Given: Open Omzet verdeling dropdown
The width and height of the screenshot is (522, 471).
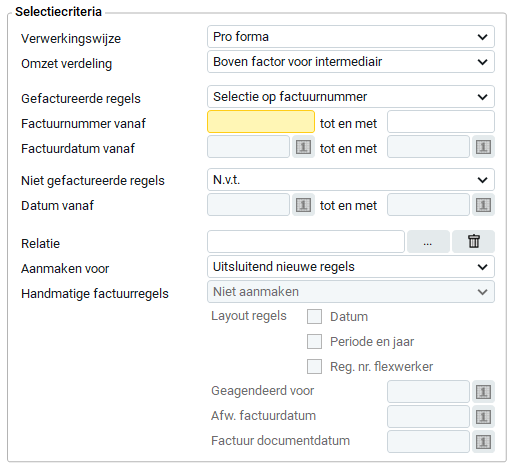Looking at the screenshot, I should coord(351,62).
